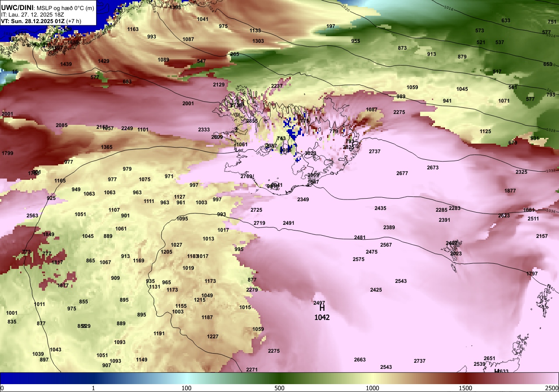This screenshot has width=559, height=392.
Task: Click the map value 1849
Action: point(48,234)
